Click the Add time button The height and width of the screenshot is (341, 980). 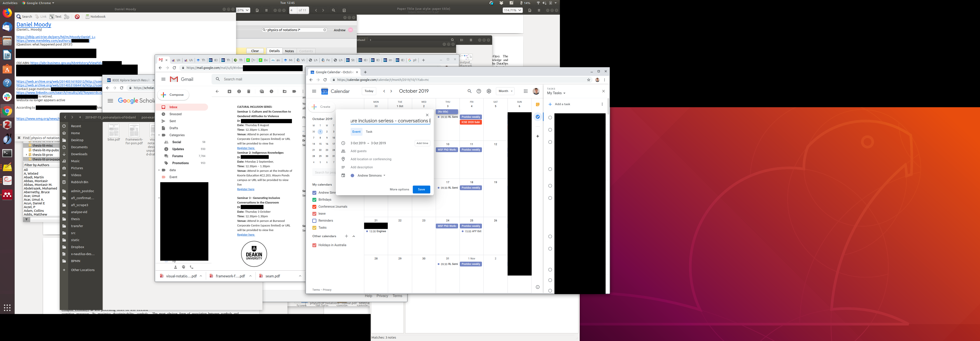pos(422,143)
